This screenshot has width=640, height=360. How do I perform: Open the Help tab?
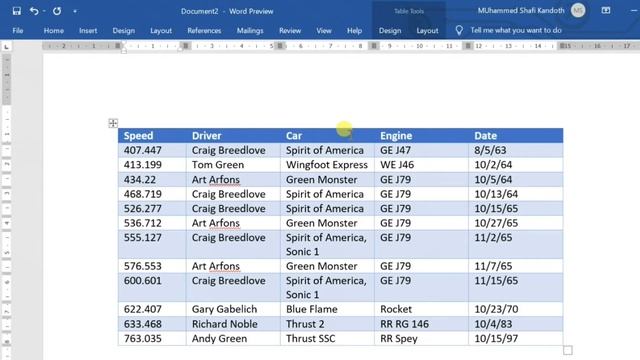tap(354, 31)
